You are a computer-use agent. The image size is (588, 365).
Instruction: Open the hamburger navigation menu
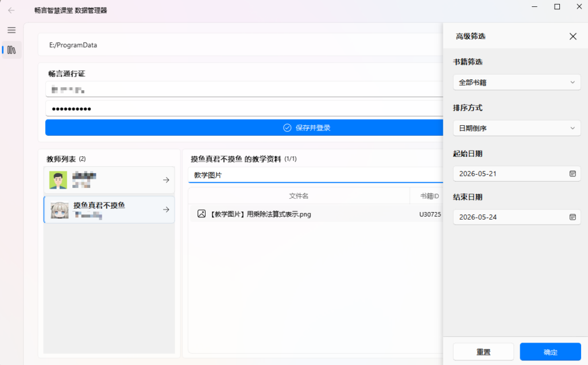pos(11,30)
